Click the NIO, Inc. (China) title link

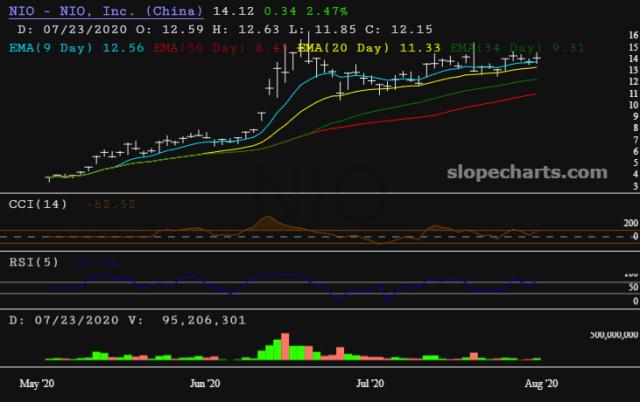[x=102, y=12]
